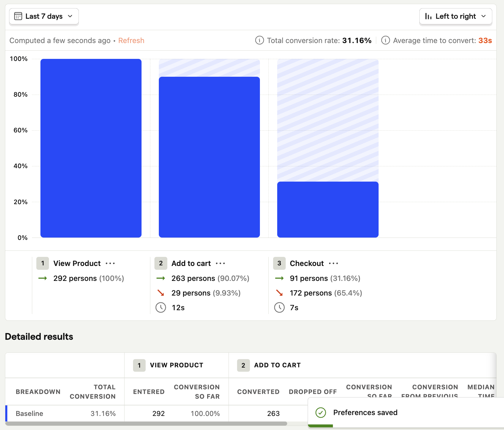Image resolution: width=504 pixels, height=430 pixels.
Task: Click info icon beside Average time to convert
Action: tap(385, 40)
